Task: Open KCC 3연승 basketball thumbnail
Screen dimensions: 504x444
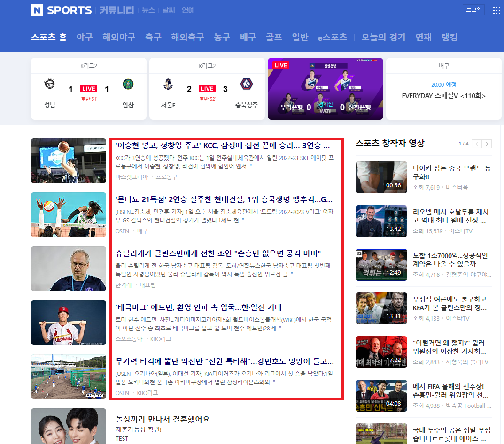Action: 69,161
